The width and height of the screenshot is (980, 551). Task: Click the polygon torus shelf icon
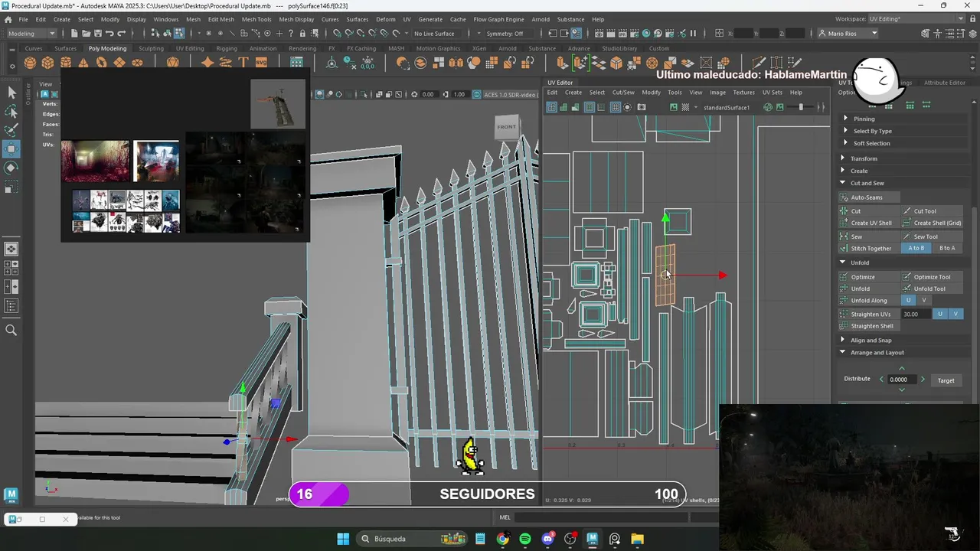click(101, 63)
